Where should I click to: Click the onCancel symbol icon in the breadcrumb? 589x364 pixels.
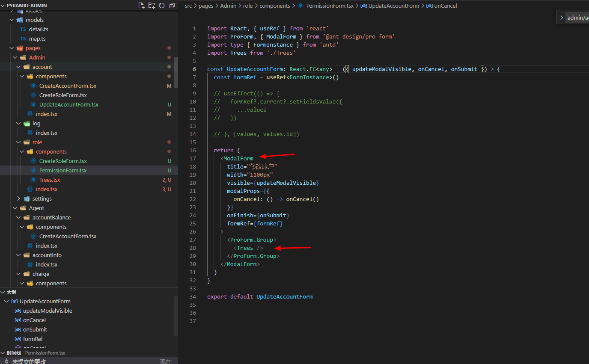point(429,6)
